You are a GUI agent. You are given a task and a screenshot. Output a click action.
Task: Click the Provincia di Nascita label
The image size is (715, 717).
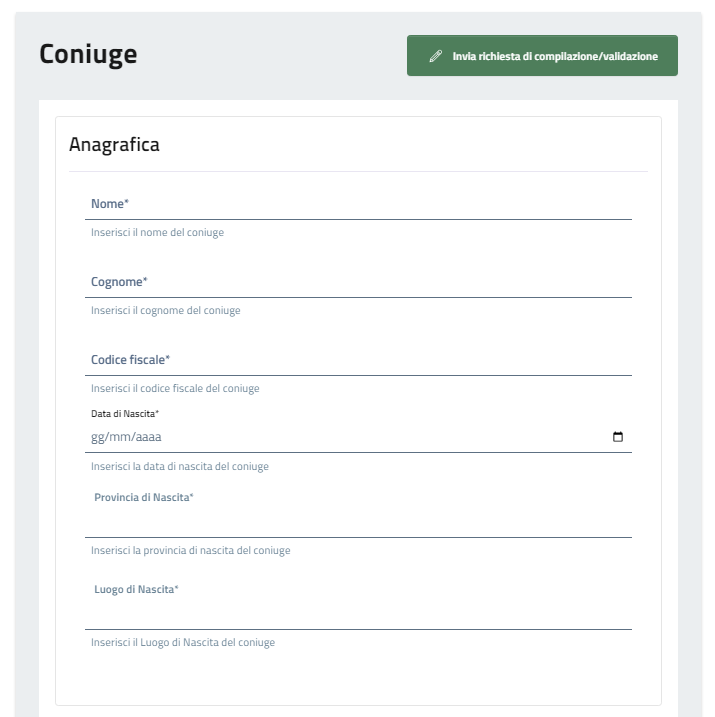coord(143,497)
